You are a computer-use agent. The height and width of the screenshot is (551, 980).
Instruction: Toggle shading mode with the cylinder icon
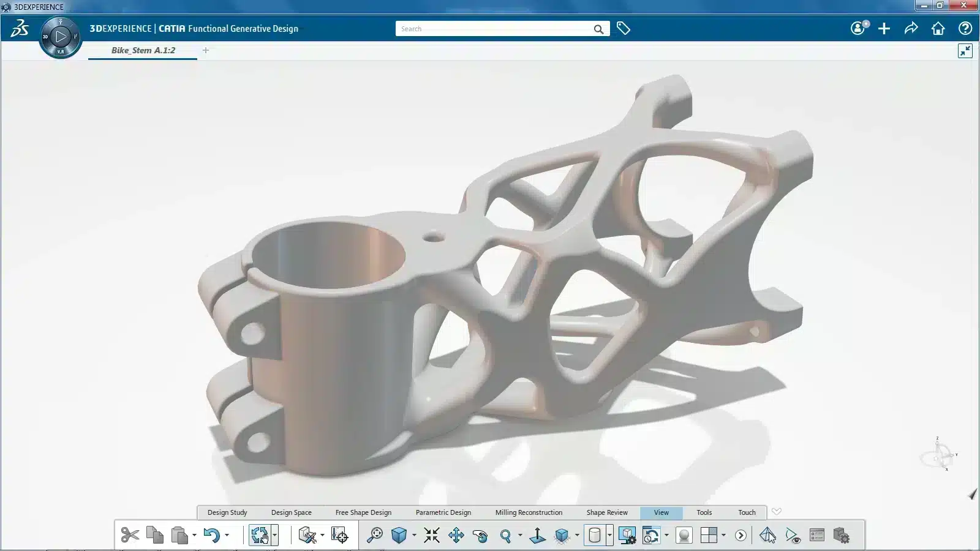(594, 535)
